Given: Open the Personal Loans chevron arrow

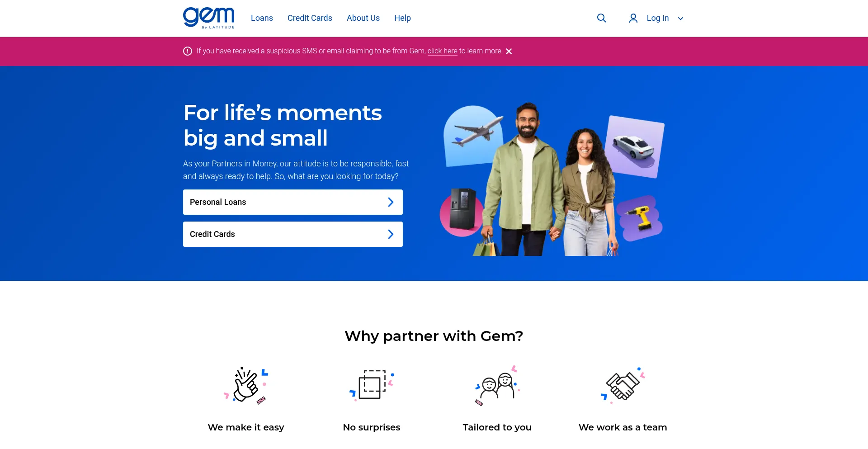Looking at the screenshot, I should (x=391, y=202).
